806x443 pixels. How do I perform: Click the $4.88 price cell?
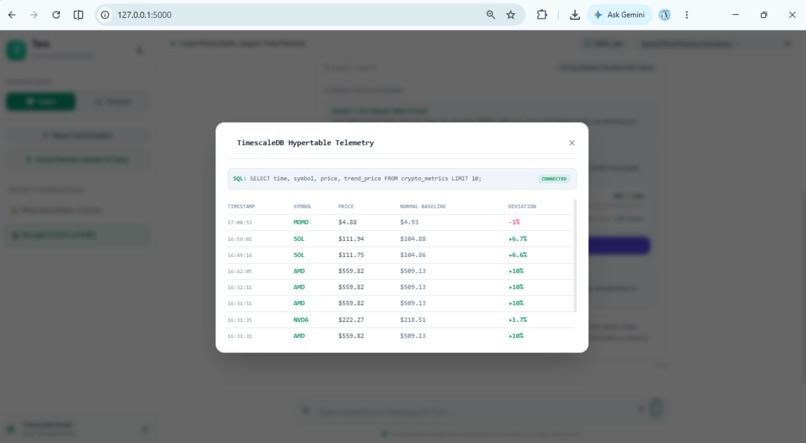(347, 222)
